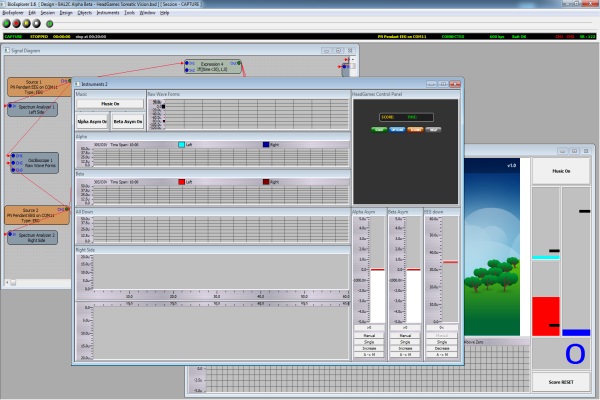This screenshot has height=400, width=600.
Task: Click the green Play session button
Action: [7, 24]
